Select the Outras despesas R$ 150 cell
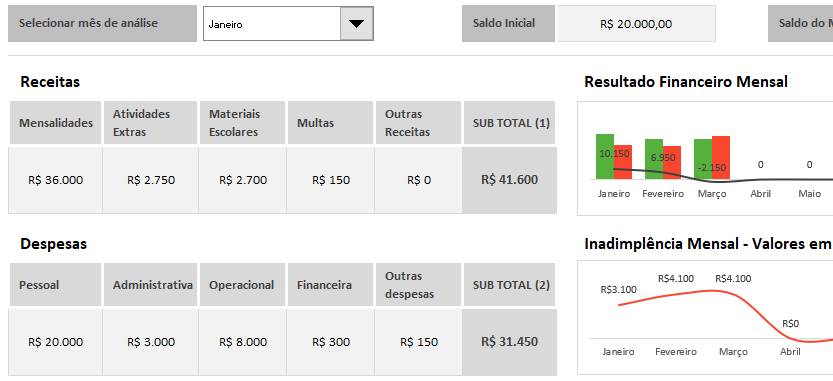The width and height of the screenshot is (833, 381). pyautogui.click(x=419, y=342)
